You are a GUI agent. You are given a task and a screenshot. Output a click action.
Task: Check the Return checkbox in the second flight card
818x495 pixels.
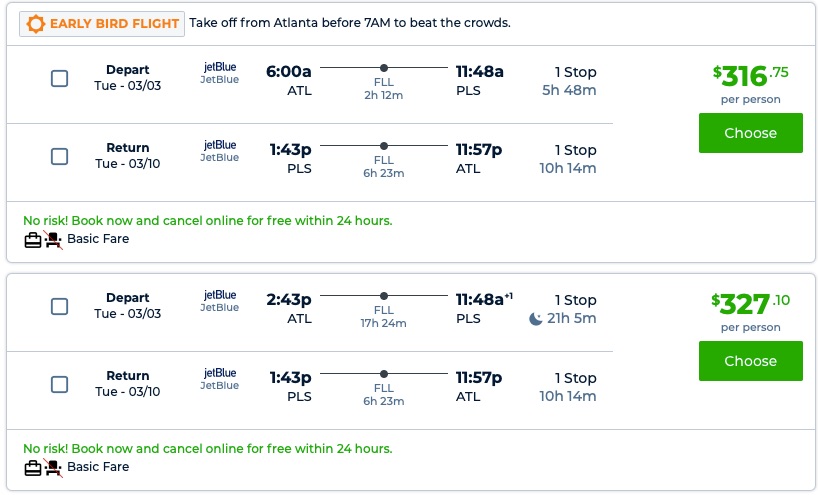(x=60, y=384)
